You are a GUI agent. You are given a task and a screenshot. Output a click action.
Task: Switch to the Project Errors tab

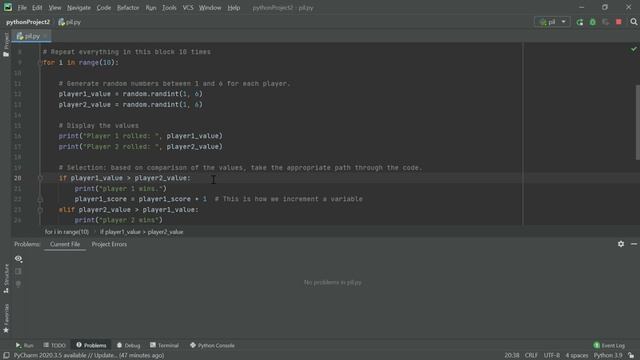[x=109, y=244]
